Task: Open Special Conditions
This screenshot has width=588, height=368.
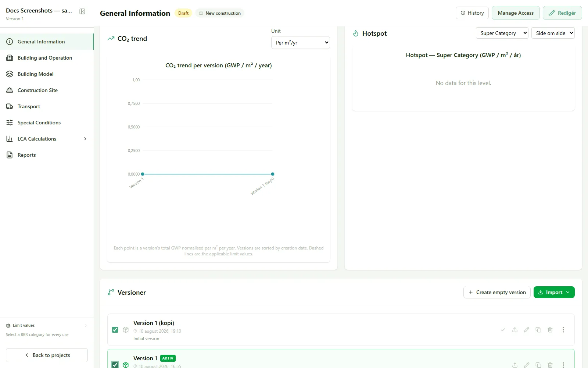Action: (x=47, y=123)
